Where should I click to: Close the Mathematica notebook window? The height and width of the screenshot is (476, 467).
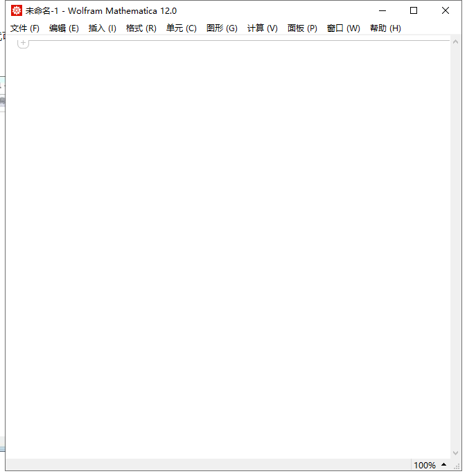tap(446, 10)
